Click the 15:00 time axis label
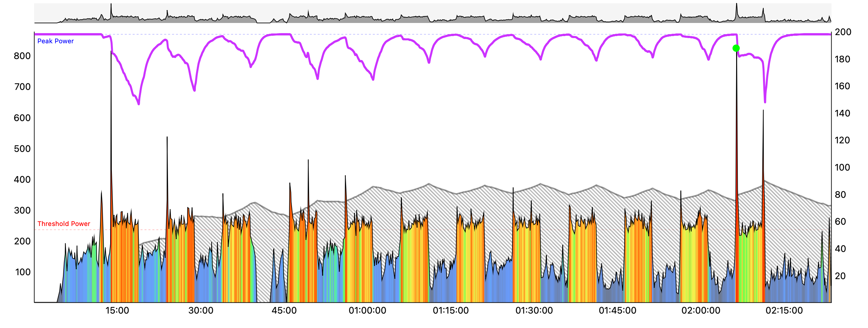Viewport: 868px width, 328px height. (117, 311)
